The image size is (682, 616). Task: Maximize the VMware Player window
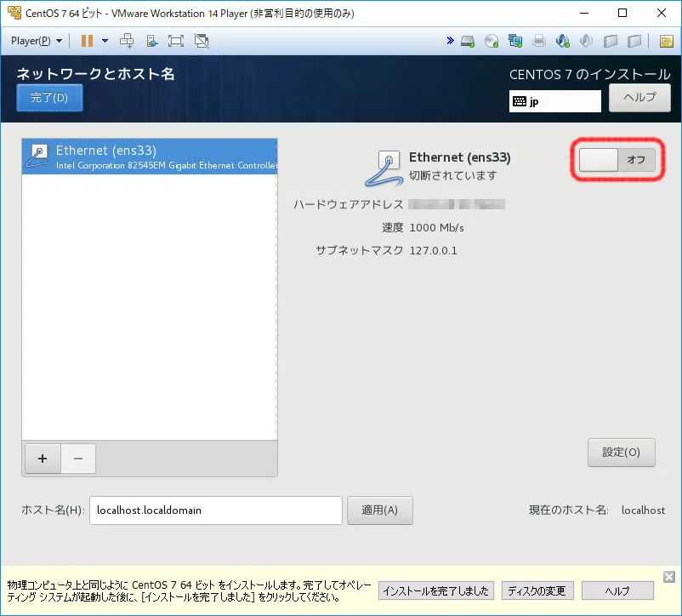point(622,13)
